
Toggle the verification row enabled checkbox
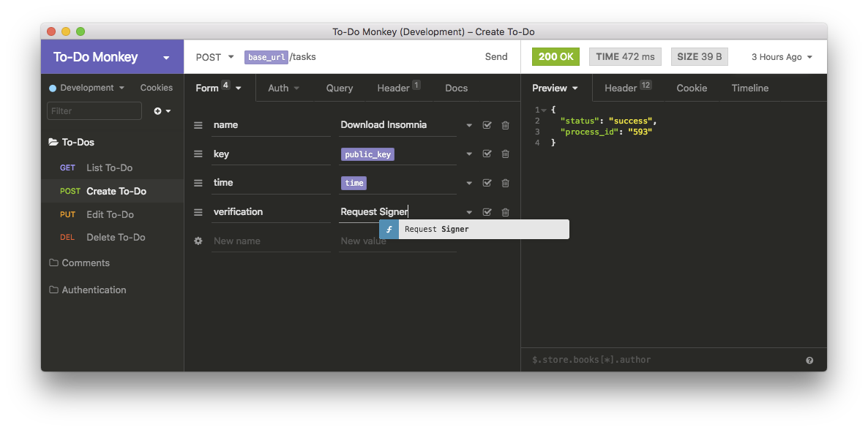487,212
